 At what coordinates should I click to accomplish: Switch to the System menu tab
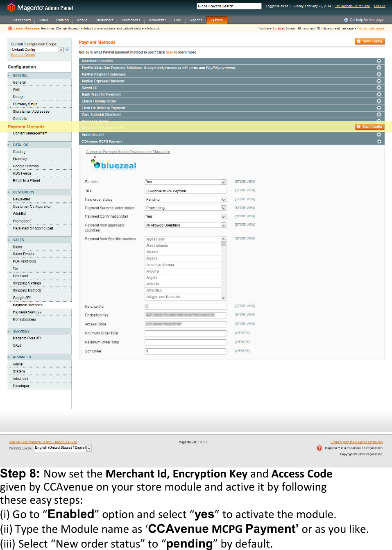click(216, 20)
